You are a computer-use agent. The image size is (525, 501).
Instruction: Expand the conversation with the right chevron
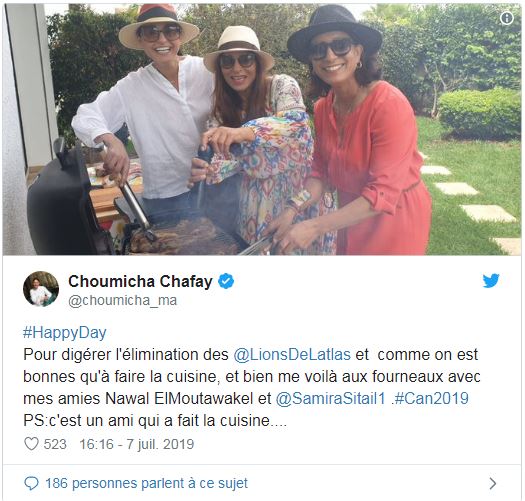pyautogui.click(x=493, y=484)
